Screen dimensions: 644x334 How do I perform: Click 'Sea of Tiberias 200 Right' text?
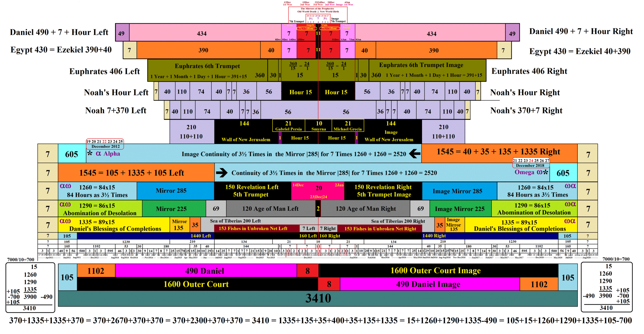pos(398,221)
